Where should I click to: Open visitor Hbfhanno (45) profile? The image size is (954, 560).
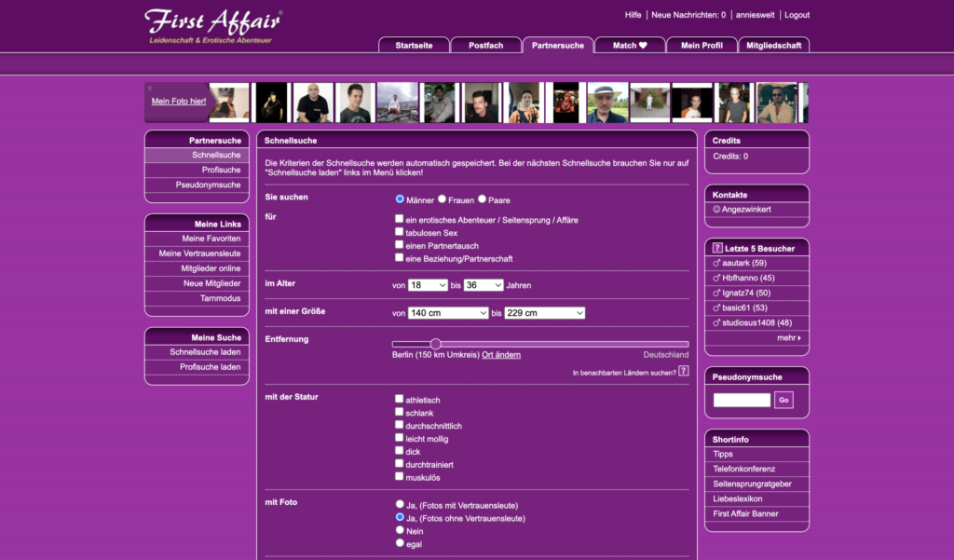[x=748, y=279]
